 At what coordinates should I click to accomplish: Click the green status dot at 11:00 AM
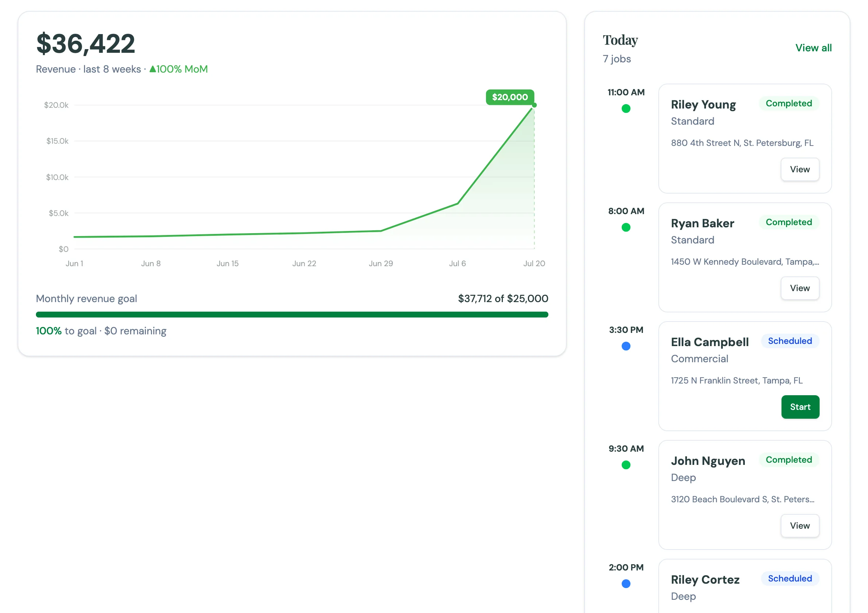pos(626,109)
